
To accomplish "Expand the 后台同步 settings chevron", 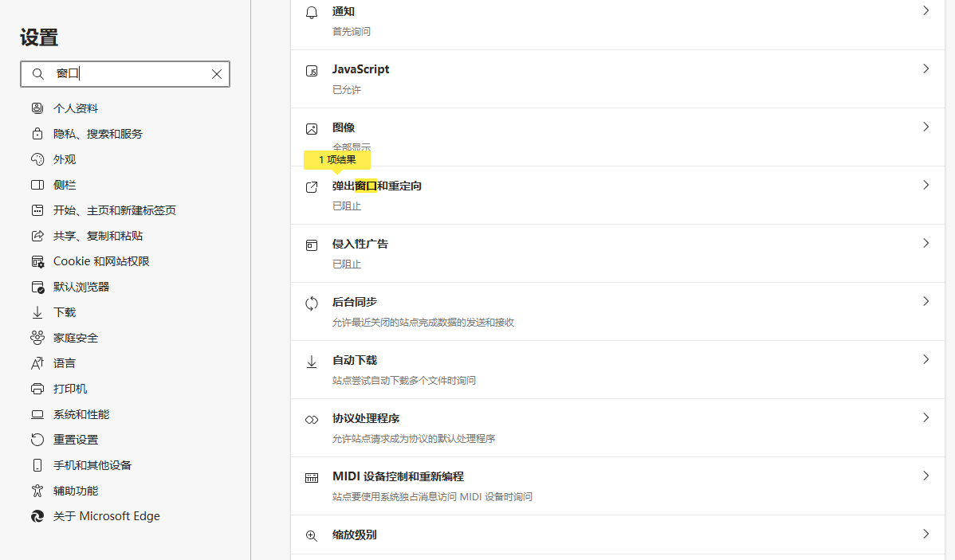I will (926, 302).
